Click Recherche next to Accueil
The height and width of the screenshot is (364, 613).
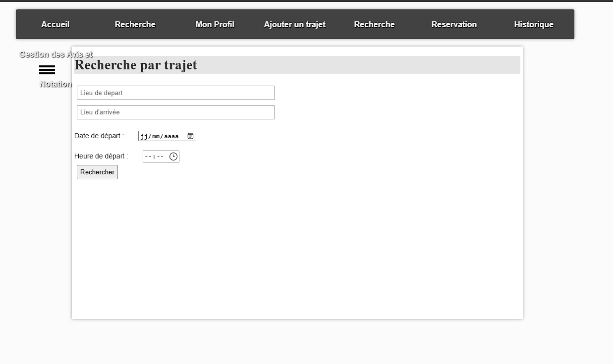click(x=135, y=24)
